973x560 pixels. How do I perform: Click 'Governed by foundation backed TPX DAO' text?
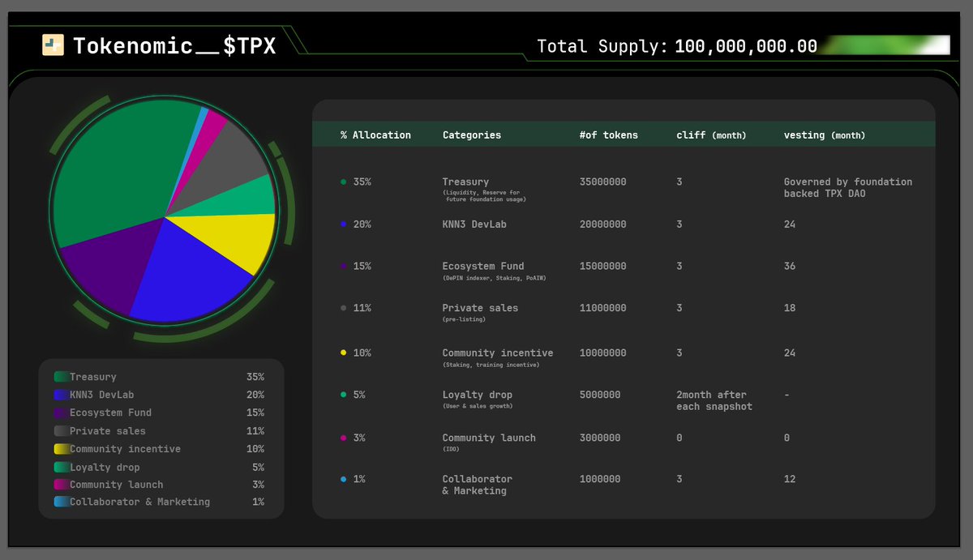[x=848, y=188]
